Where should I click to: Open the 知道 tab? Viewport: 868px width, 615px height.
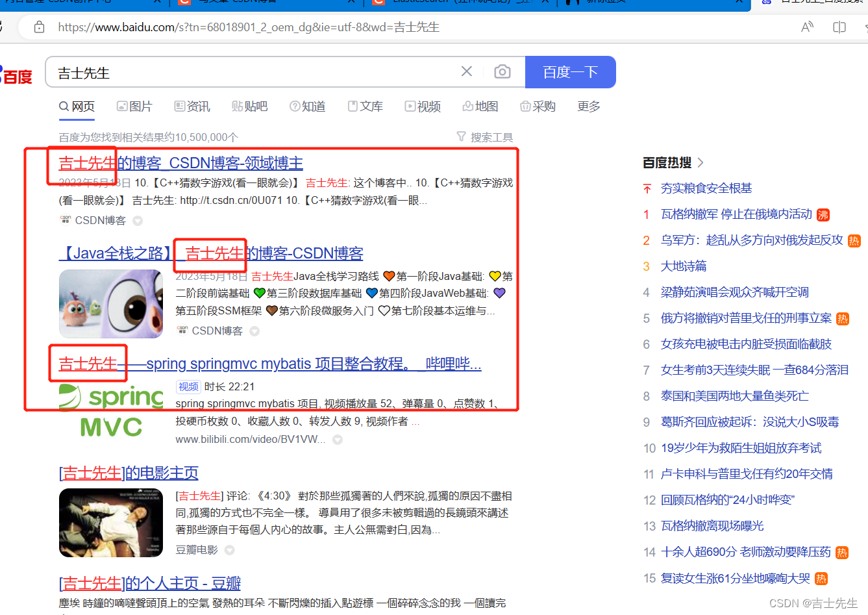click(x=308, y=107)
